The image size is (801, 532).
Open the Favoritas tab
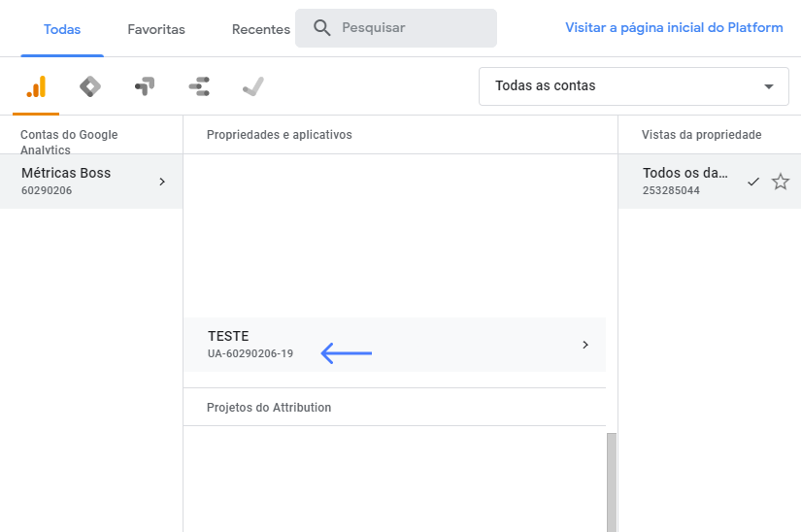pyautogui.click(x=156, y=29)
